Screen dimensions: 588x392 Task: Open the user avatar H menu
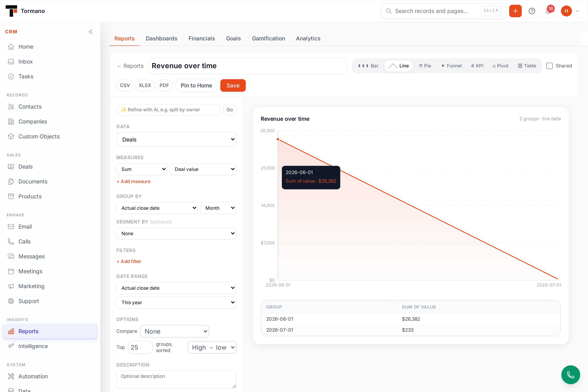tap(570, 11)
